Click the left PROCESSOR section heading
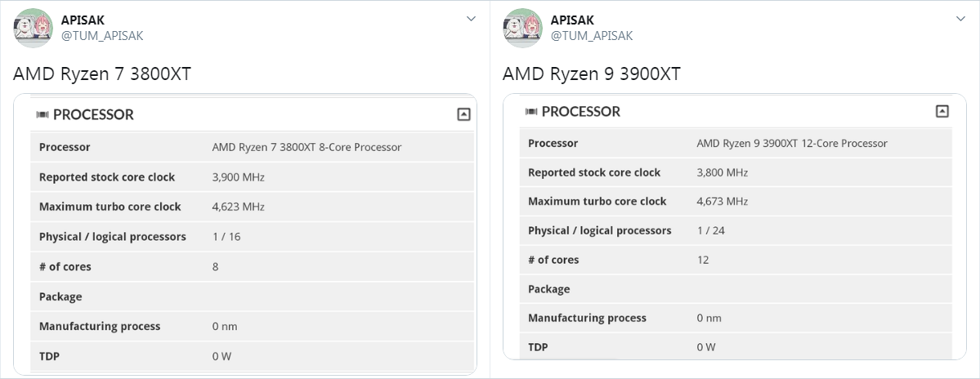 (93, 115)
